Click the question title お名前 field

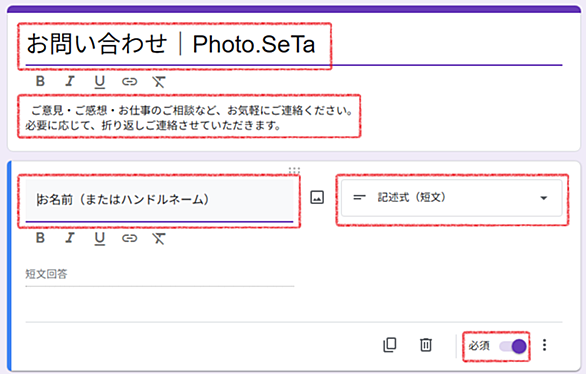[x=160, y=200]
